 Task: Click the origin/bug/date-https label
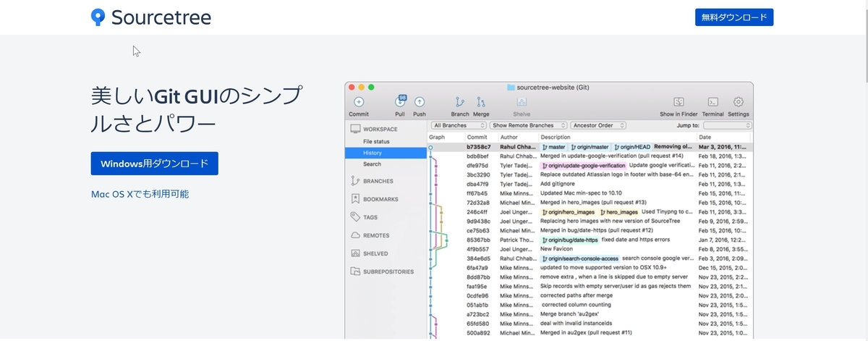click(x=569, y=240)
